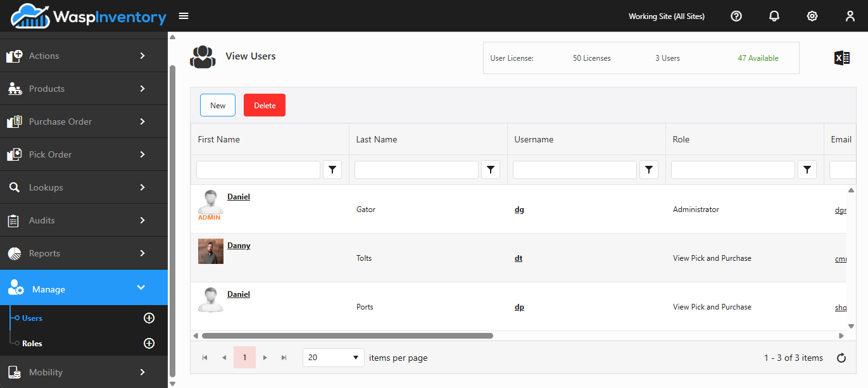Focus the First Name filter field
Screen dimensions: 868x388
click(x=258, y=170)
